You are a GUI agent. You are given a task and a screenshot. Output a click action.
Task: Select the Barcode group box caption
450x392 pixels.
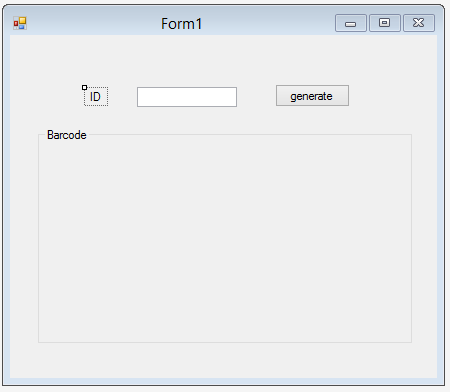point(67,135)
